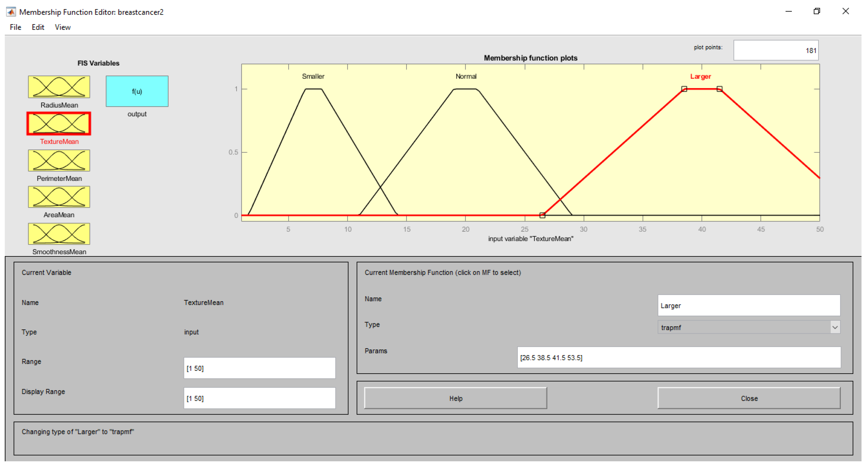This screenshot has height=472, width=868.
Task: Click the membership function Name field
Action: 748,305
